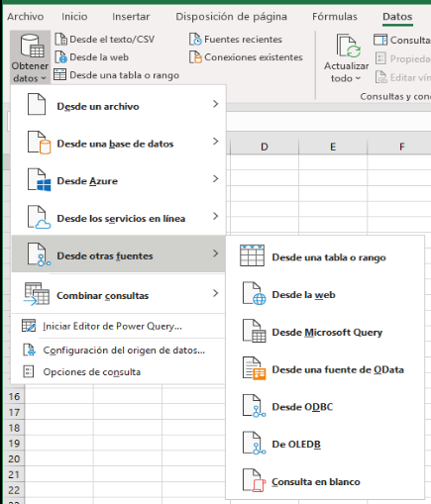431x504 pixels.
Task: Click the Desde Azure Windows logo icon
Action: click(x=39, y=179)
